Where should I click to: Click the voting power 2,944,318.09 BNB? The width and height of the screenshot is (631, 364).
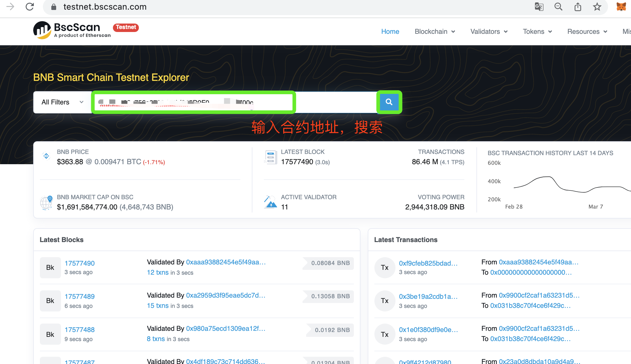(434, 207)
